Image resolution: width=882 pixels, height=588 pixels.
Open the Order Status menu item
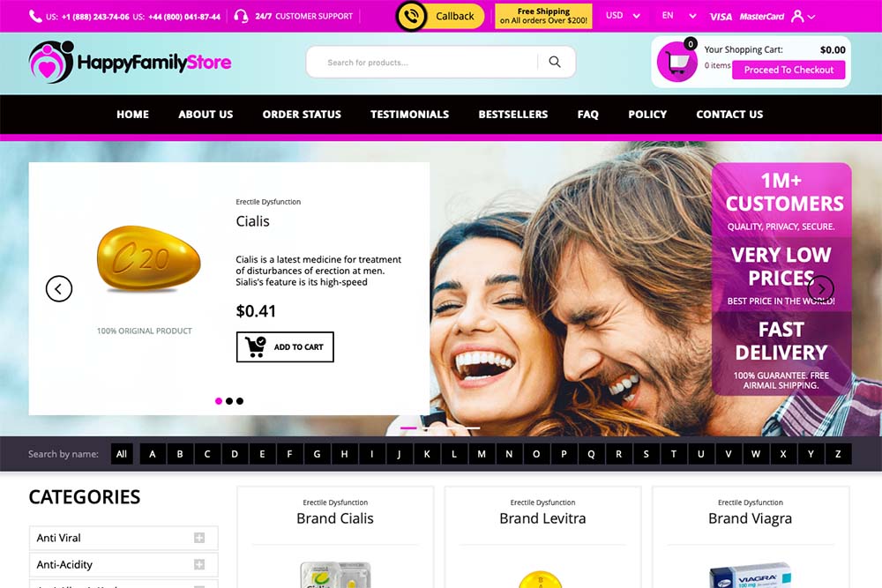302,114
